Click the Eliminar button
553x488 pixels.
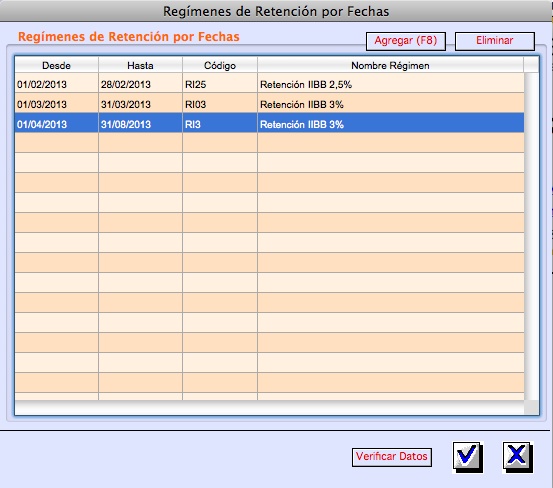[495, 41]
